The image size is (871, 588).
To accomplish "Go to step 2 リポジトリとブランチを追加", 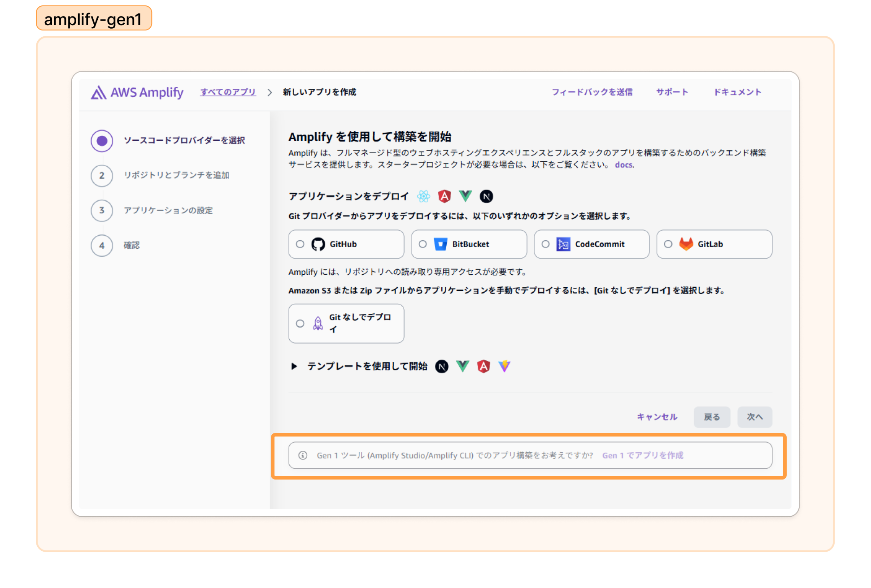I will point(160,176).
